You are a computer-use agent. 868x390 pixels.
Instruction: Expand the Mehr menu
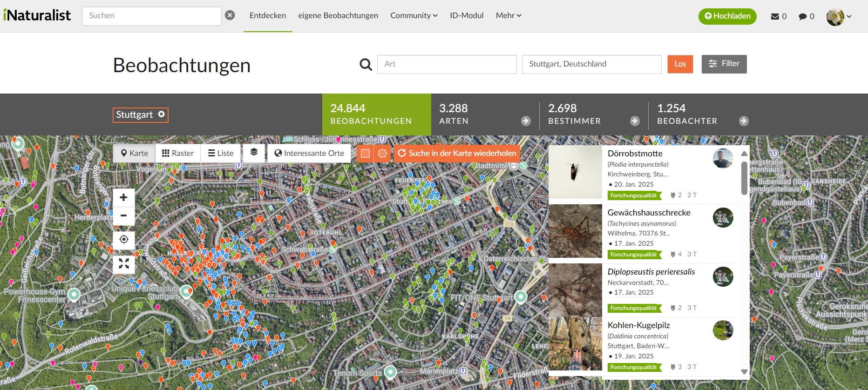(509, 15)
